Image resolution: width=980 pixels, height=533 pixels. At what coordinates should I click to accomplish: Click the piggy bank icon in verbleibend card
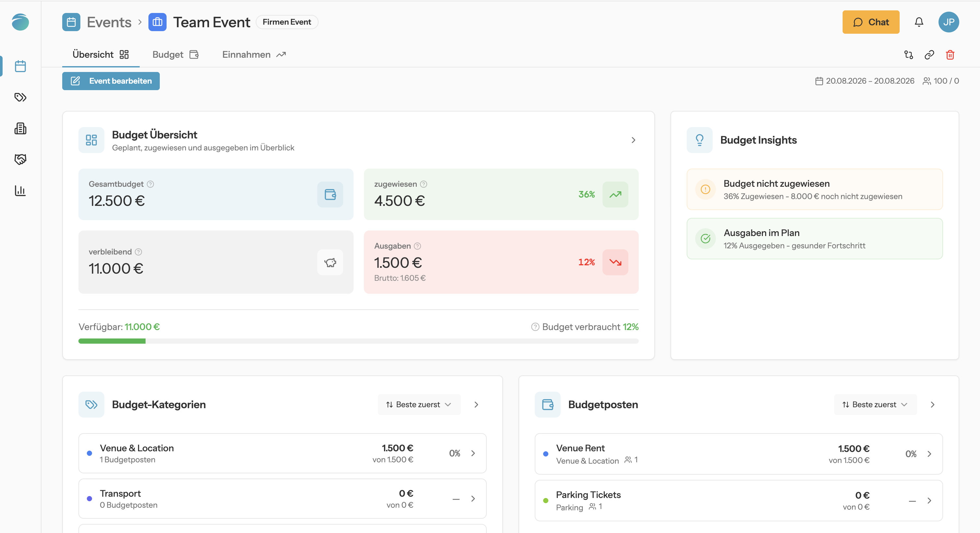[x=330, y=262]
